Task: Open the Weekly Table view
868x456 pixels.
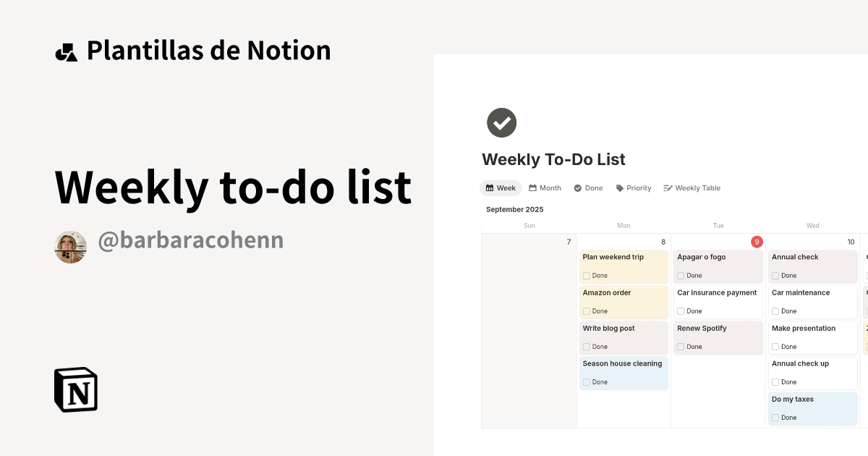Action: 692,187
